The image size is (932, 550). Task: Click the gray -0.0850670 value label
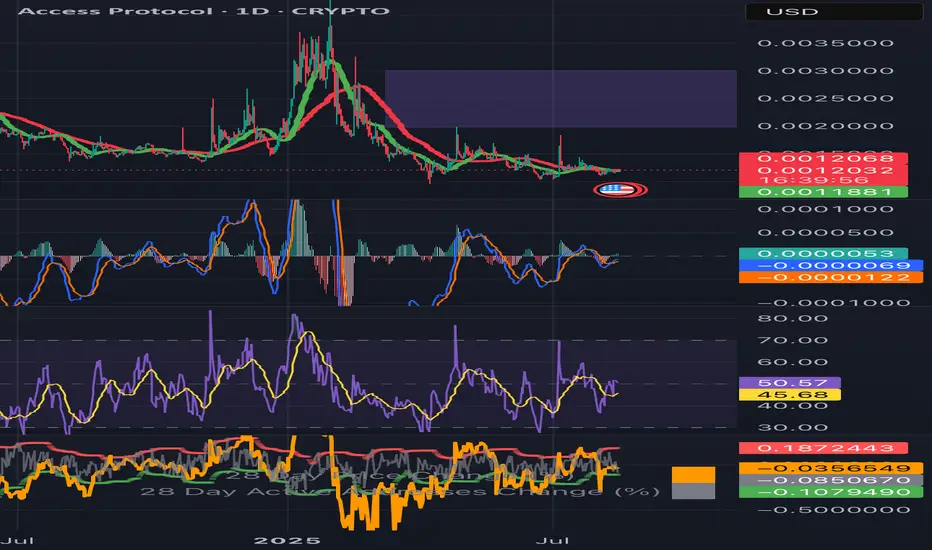coord(830,480)
